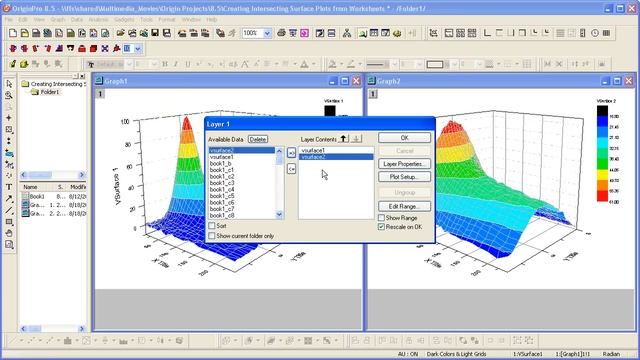Click the clock Date & Time toolbar icon
This screenshot has width=640, height=360.
[x=595, y=33]
